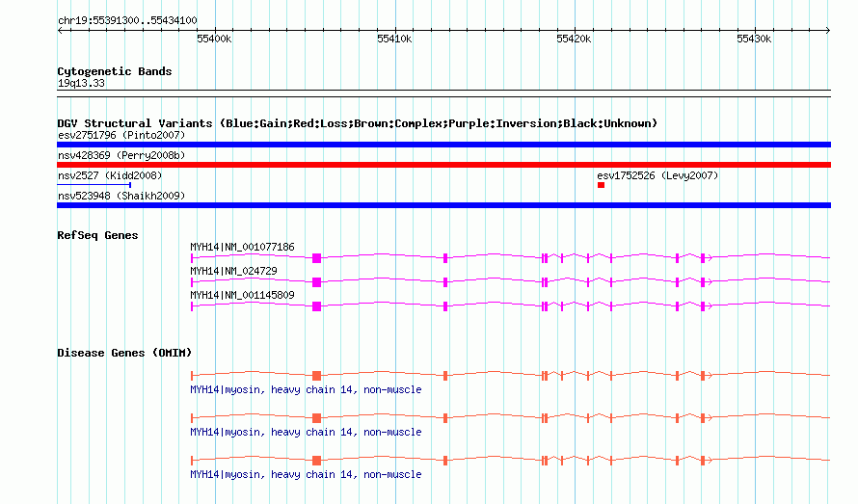Open the RefSeq Genes track heading
Screen dimensions: 858x504
tap(97, 235)
